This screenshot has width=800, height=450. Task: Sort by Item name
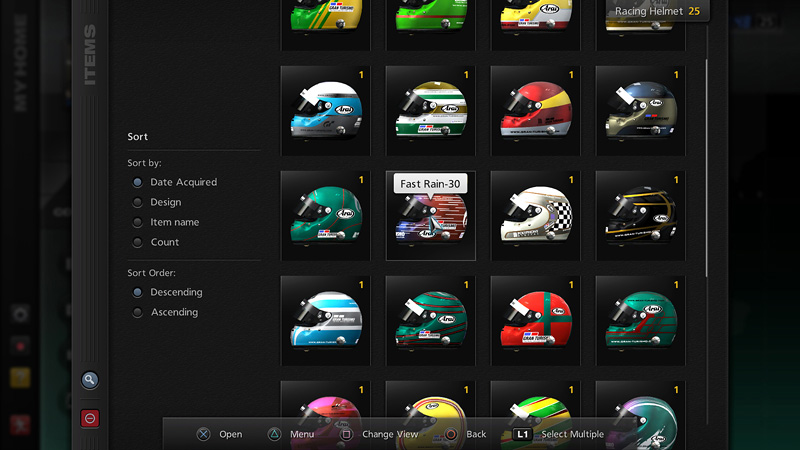click(x=138, y=222)
